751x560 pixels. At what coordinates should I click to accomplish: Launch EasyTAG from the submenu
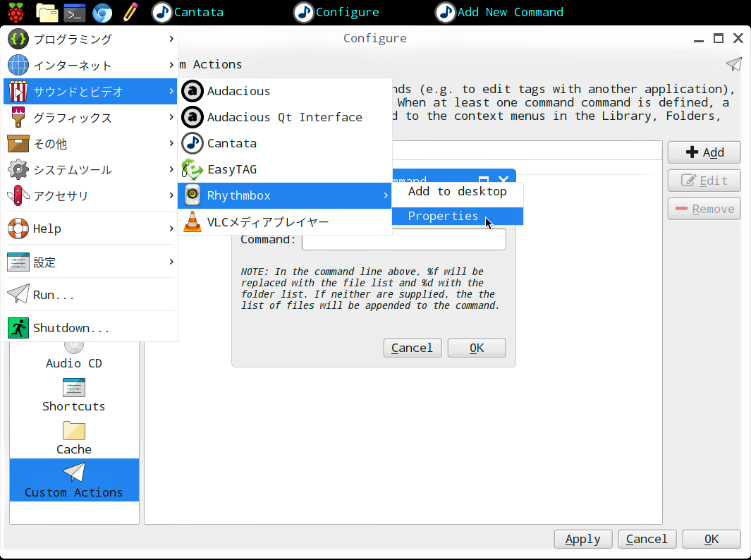pos(284,169)
